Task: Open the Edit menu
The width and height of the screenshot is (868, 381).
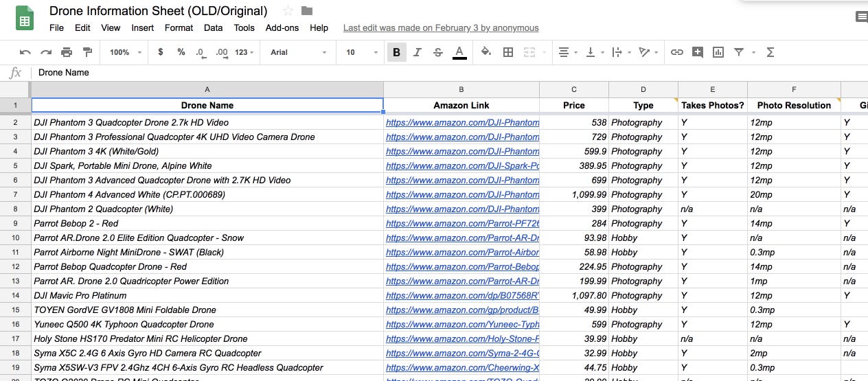Action: click(82, 28)
